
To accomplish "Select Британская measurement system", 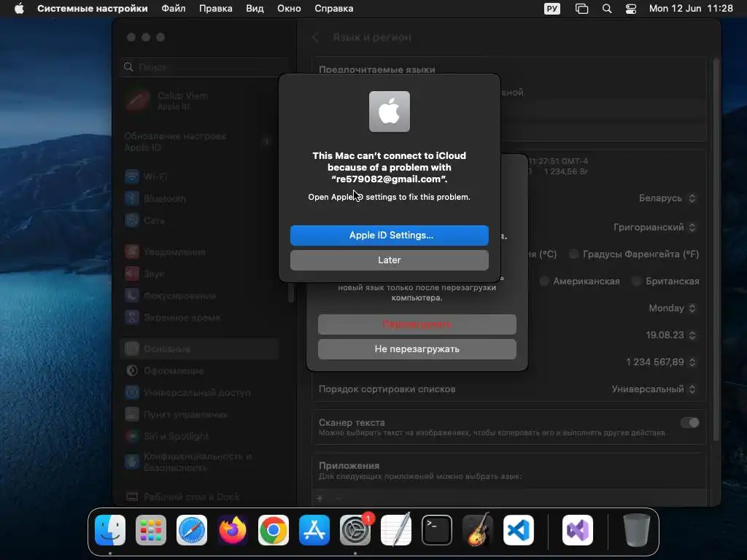I will [x=636, y=281].
